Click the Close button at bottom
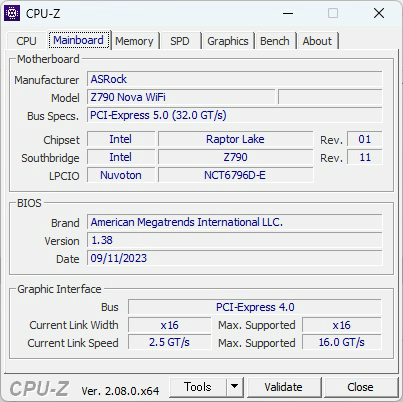 360,387
